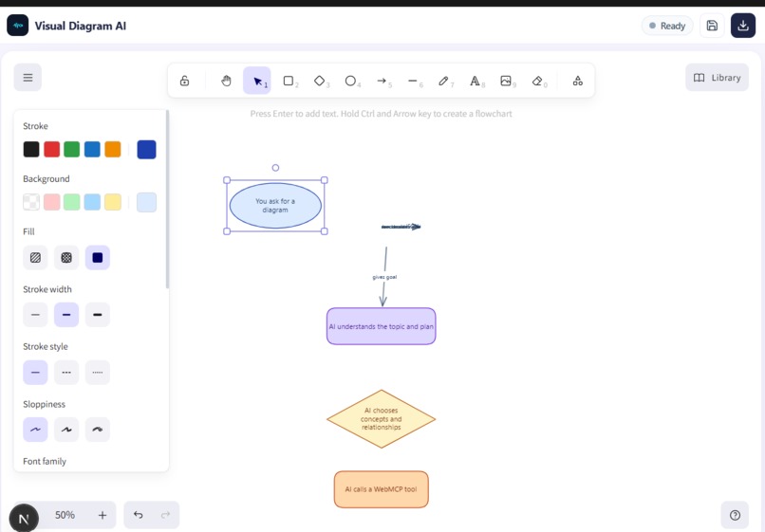Pick the black stroke color
The height and width of the screenshot is (532, 765).
pyautogui.click(x=31, y=149)
